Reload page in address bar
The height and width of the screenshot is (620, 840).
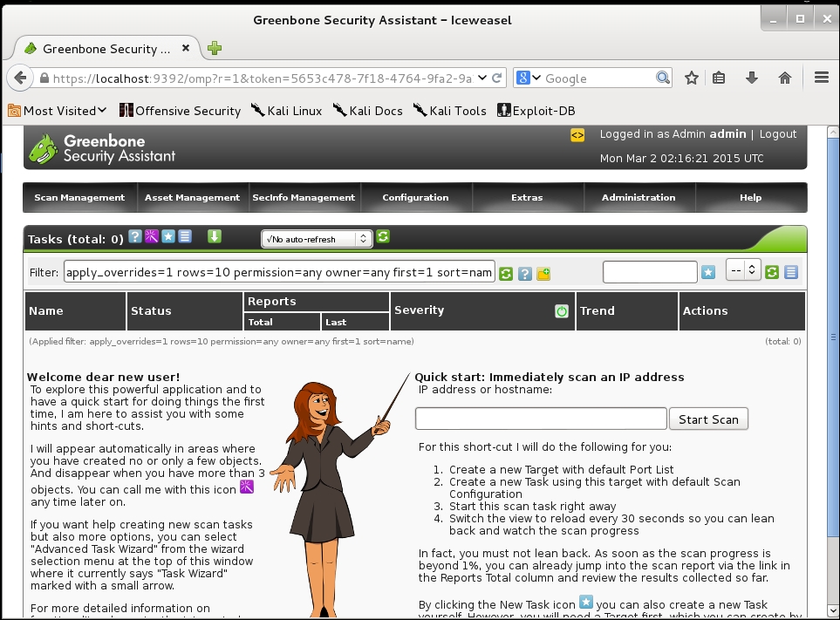tap(496, 78)
